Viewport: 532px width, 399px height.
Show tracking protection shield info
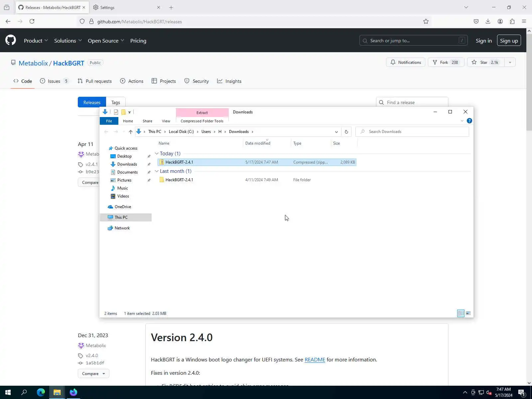click(82, 21)
